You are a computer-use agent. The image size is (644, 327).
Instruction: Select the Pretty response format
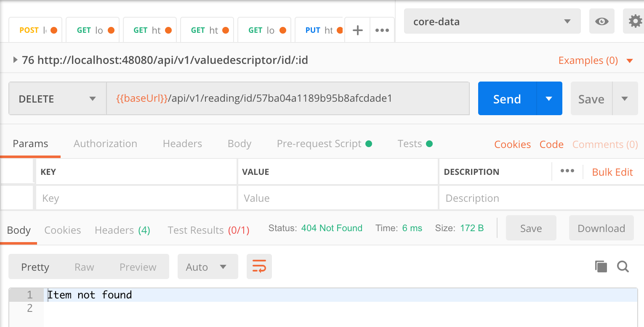click(35, 266)
